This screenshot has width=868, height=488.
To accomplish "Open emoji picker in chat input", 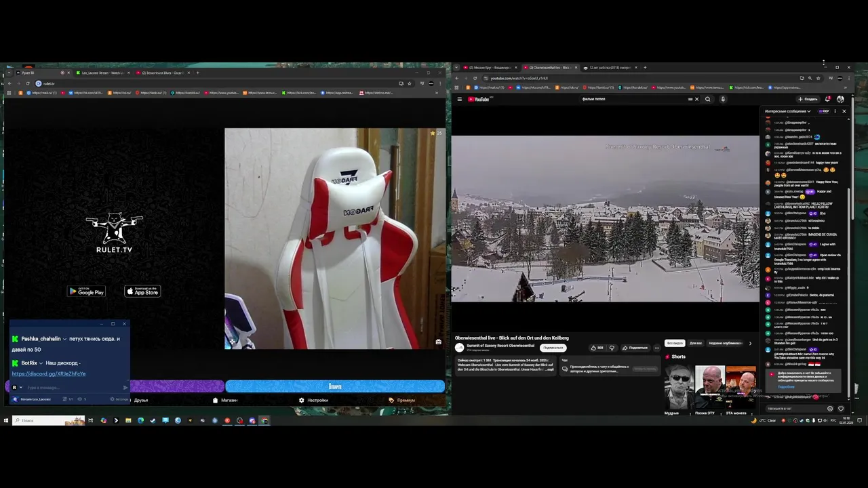I will point(829,409).
